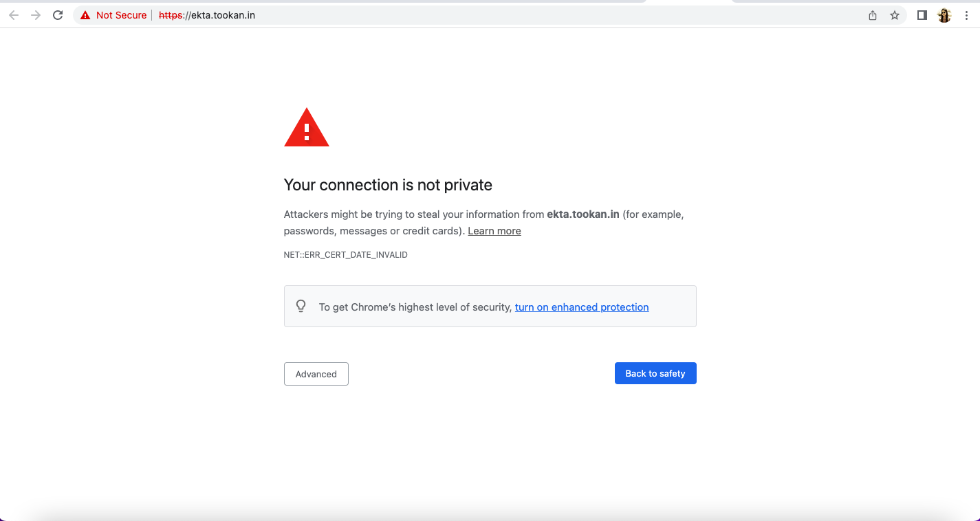
Task: Open the profile avatar menu
Action: [944, 15]
